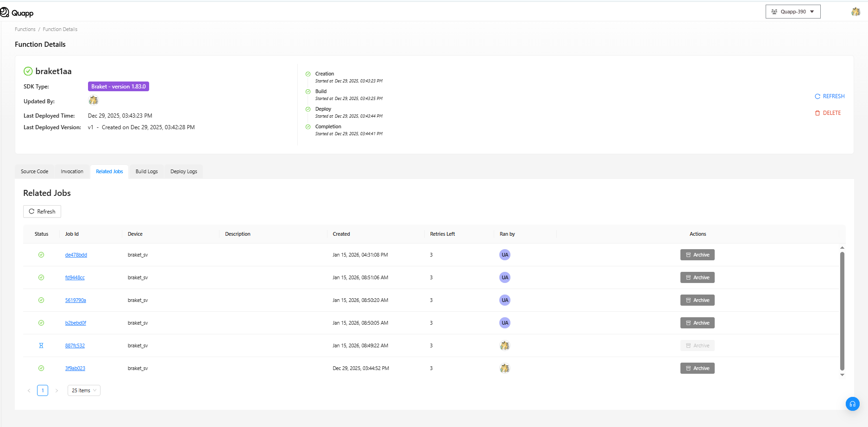
Task: Click the Ran by avatar for job 3f9ab023
Action: click(x=505, y=368)
